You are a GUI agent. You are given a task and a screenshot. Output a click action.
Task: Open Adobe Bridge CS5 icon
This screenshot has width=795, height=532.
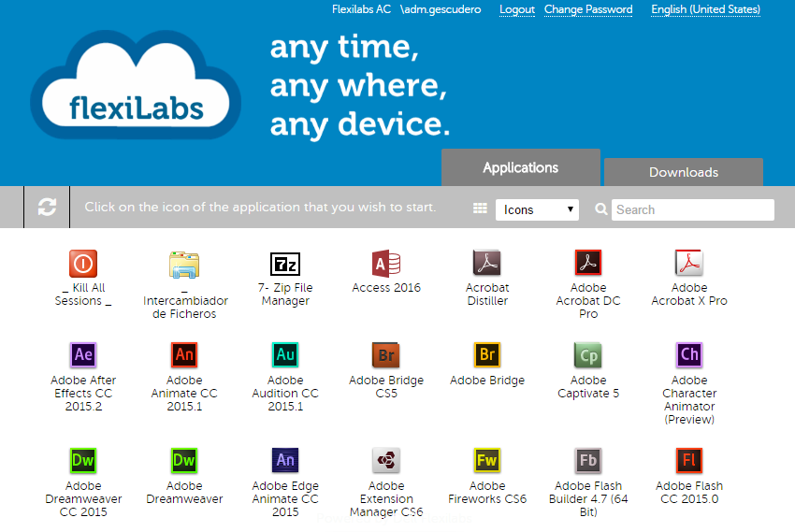(x=386, y=355)
